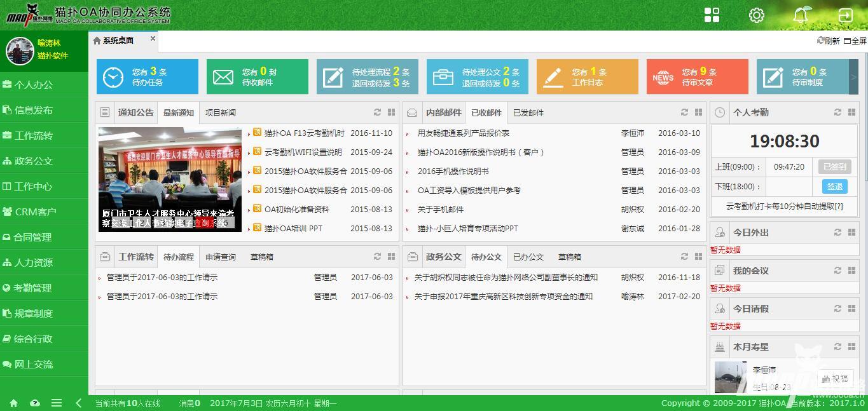Click 刷新 refresh in the top right
The height and width of the screenshot is (411, 868).
point(829,41)
